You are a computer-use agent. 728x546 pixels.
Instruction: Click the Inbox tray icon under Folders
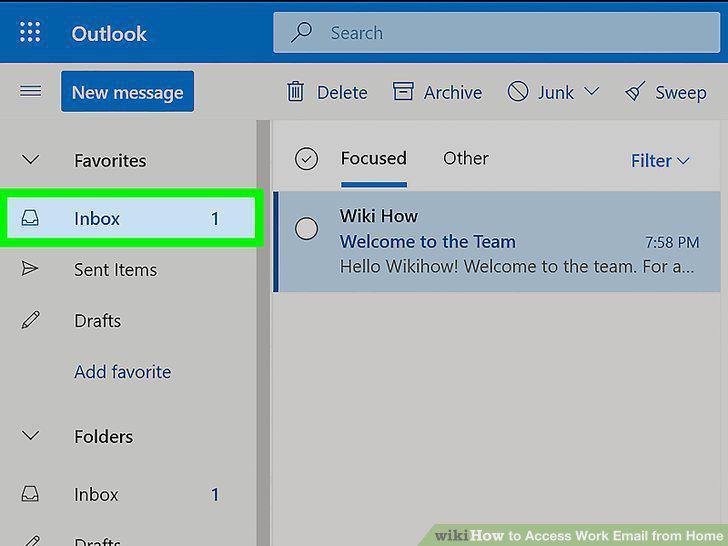point(30,494)
